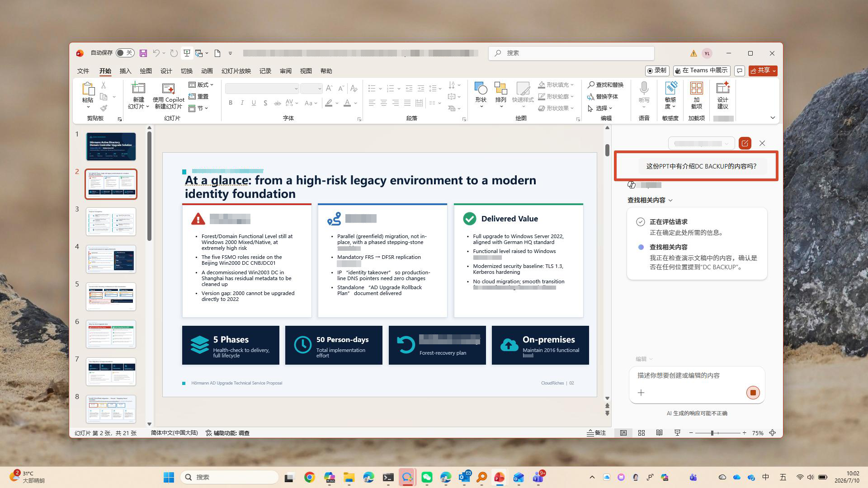Screen dimensions: 868x488
Task: Create slide with Copilot icon
Action: tap(168, 89)
